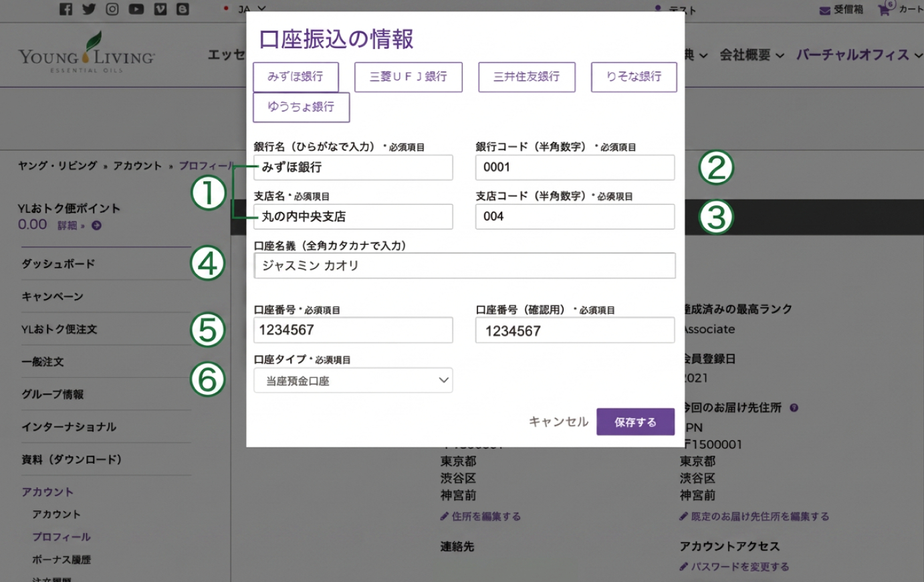Open the YouTube social icon
This screenshot has height=582, width=924.
click(x=136, y=9)
